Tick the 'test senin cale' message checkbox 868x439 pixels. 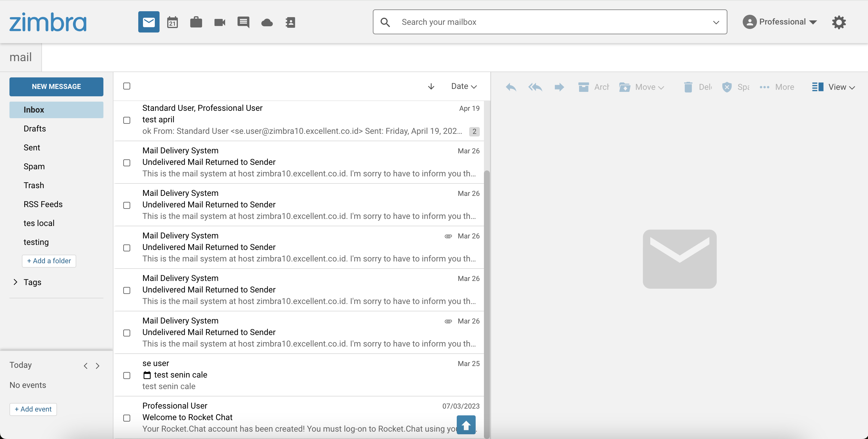[x=127, y=375]
